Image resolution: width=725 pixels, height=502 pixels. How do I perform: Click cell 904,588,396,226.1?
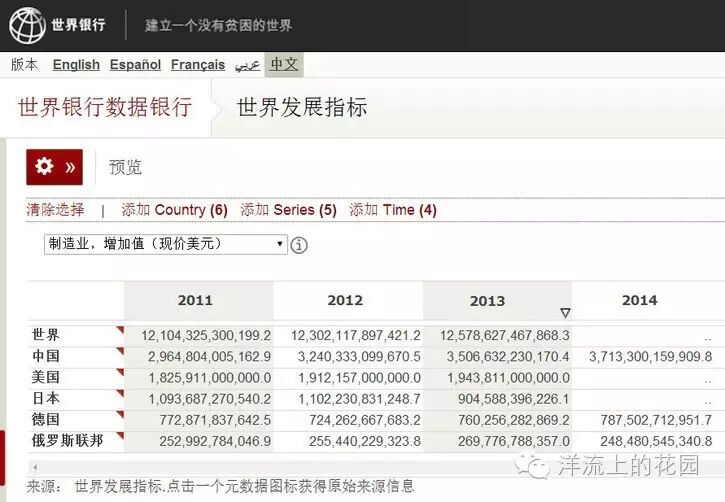514,399
